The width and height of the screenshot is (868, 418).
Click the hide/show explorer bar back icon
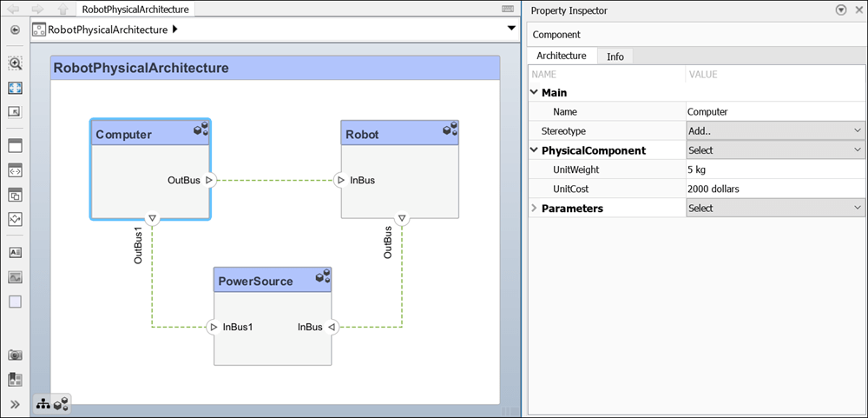click(x=15, y=30)
